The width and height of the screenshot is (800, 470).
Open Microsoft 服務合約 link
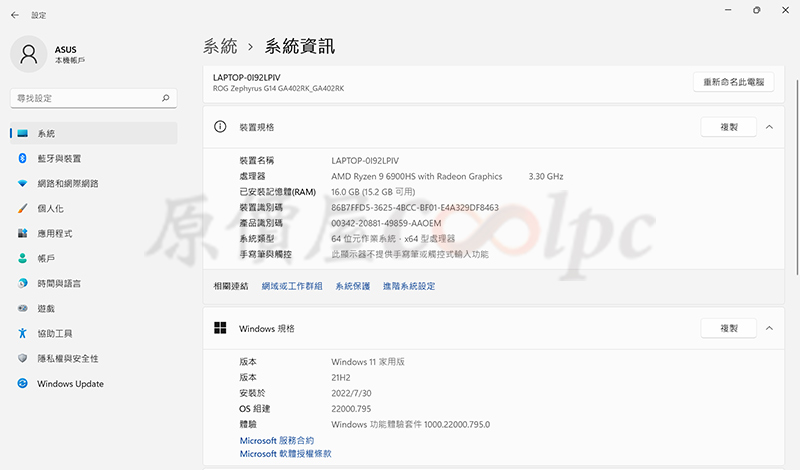tap(277, 440)
